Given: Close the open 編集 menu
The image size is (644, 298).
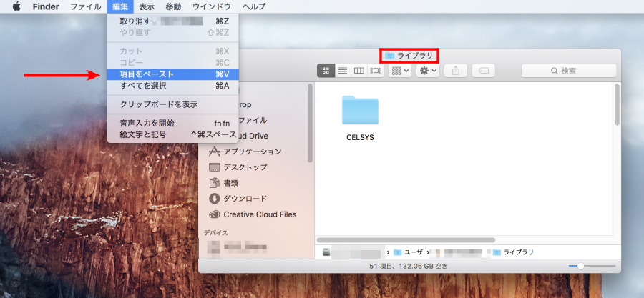Looking at the screenshot, I should coord(120,6).
